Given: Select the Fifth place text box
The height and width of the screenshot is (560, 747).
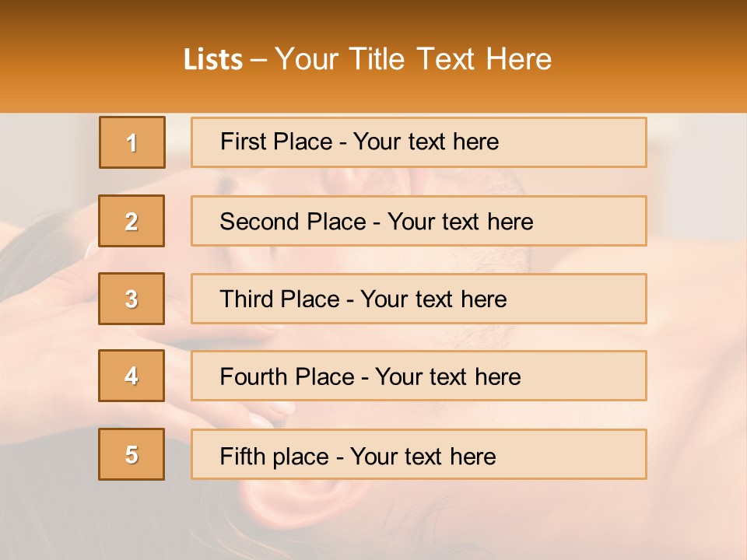Looking at the screenshot, I should 419,454.
